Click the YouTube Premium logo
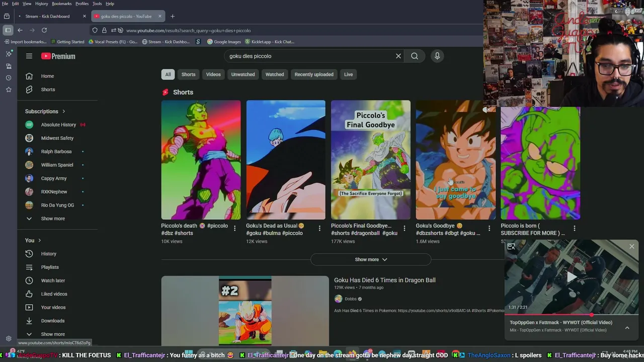The width and height of the screenshot is (644, 362). (58, 56)
